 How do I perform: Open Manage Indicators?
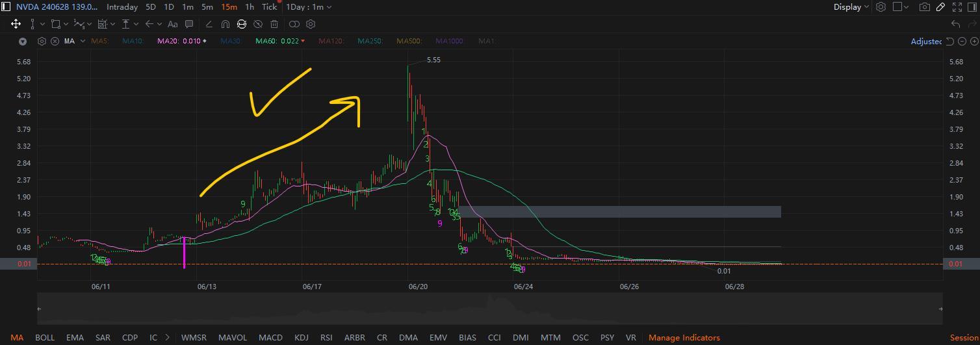tap(684, 337)
